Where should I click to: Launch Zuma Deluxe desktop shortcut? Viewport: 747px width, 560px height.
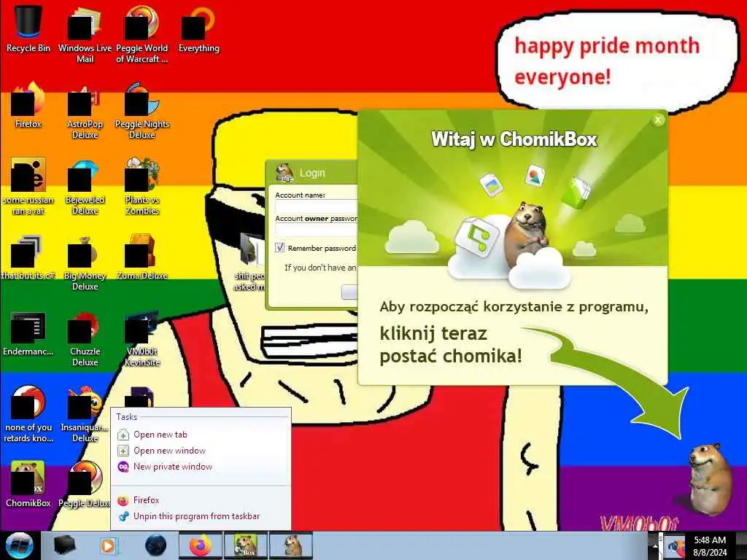tap(142, 257)
